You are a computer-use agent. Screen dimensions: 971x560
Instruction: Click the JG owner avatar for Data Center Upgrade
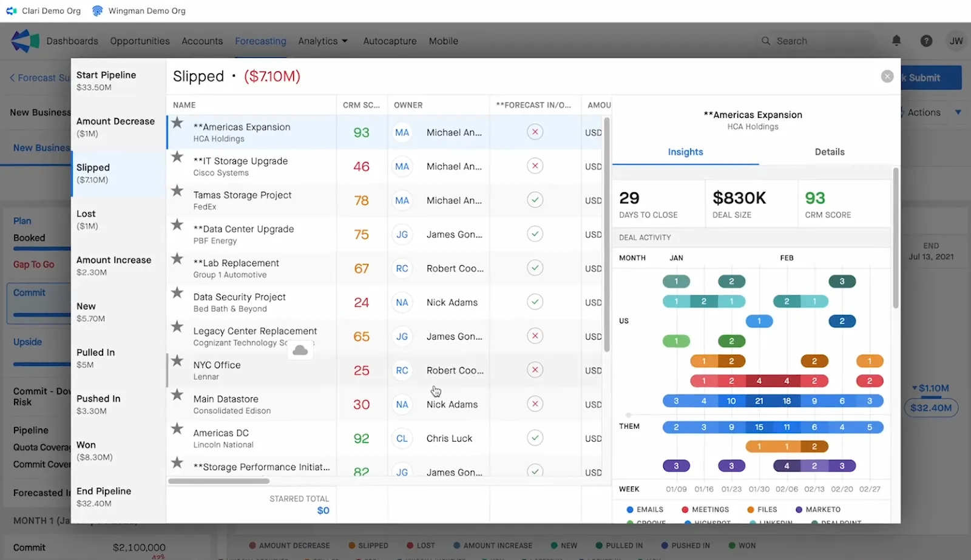pos(402,234)
